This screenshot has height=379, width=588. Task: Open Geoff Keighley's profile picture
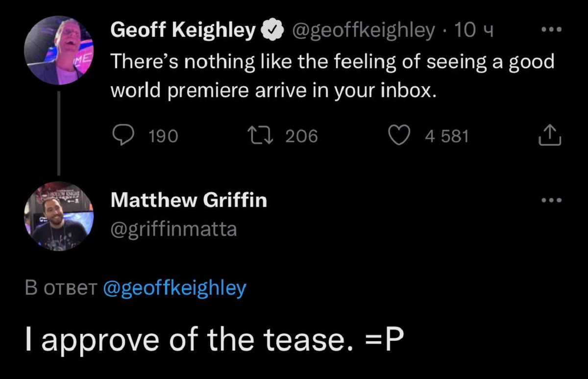click(x=59, y=51)
